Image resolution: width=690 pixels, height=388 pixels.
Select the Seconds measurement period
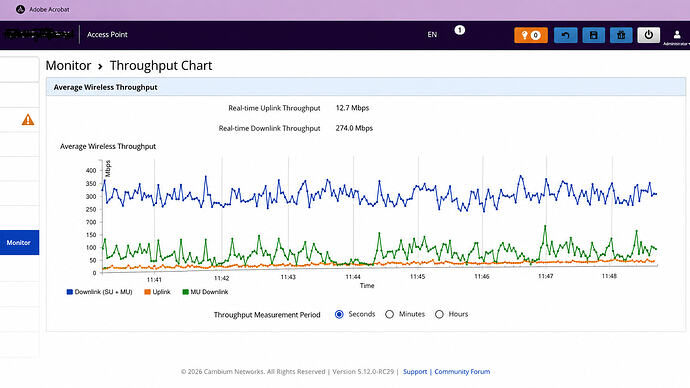click(339, 314)
